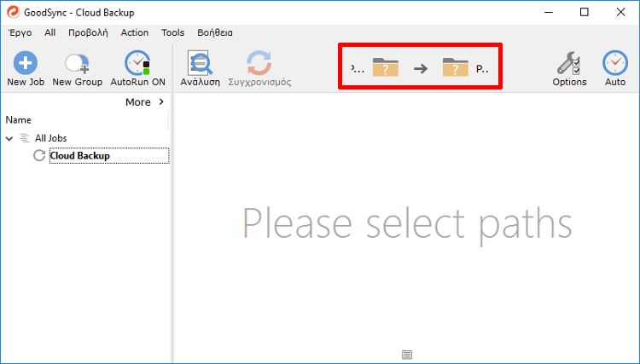Image resolution: width=640 pixels, height=364 pixels.
Task: Select the Cloud Backup job
Action: pos(108,156)
